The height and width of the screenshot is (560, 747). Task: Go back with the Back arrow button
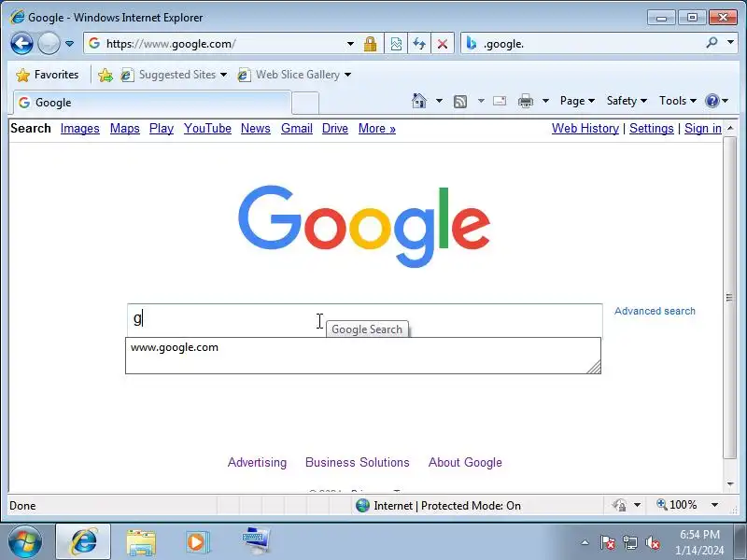click(21, 44)
